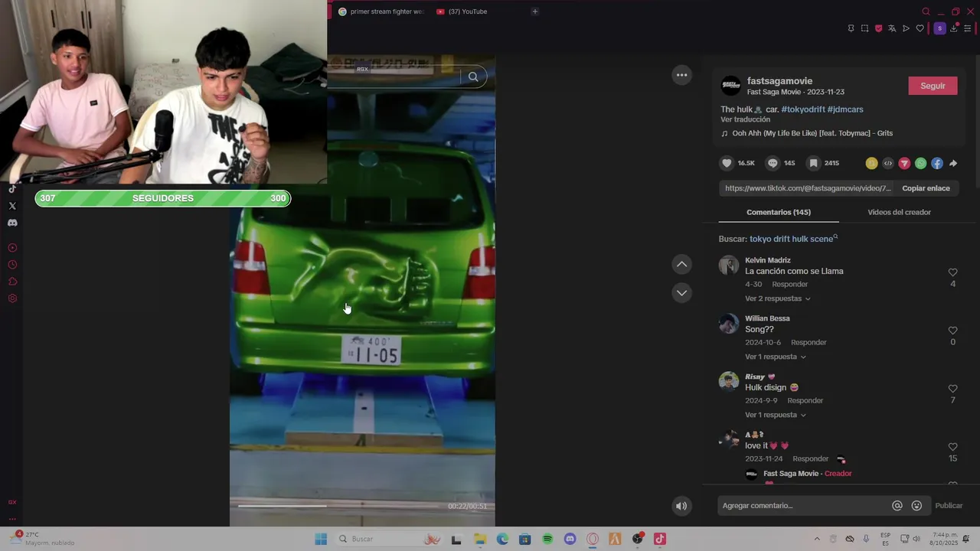This screenshot has width=980, height=551.
Task: Open the pin tab icon in browser toolbar
Action: point(851,28)
